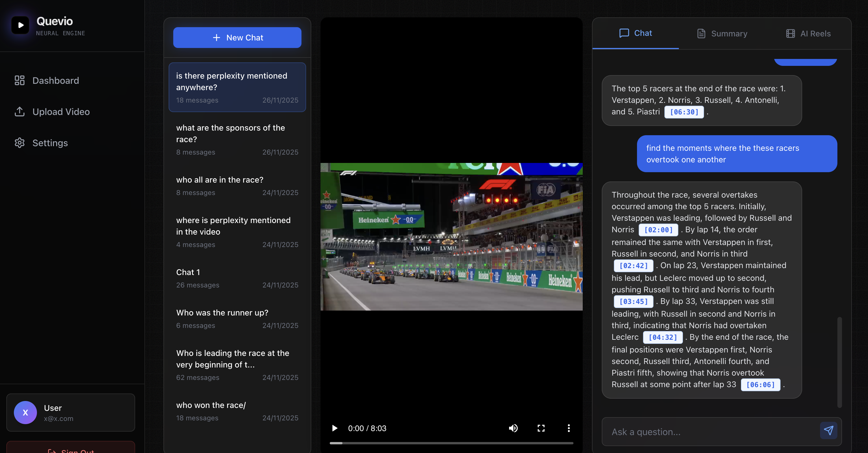Screen dimensions: 868x453
Task: Mute the video volume speaker icon
Action: [x=513, y=428]
